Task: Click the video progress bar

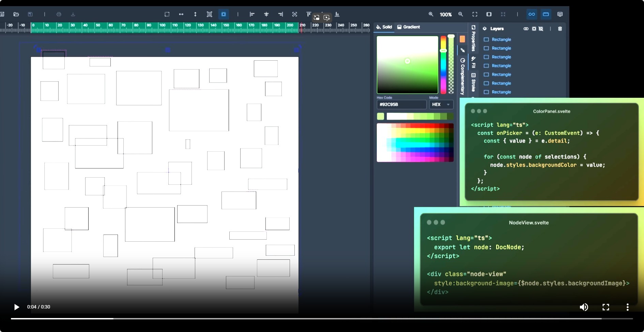Action: 322,319
